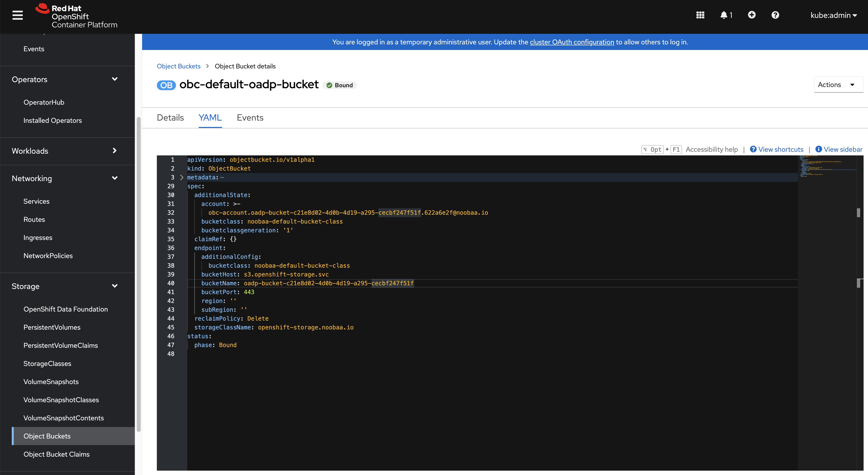Switch to the Events tab
The image size is (868, 475).
[x=250, y=118]
